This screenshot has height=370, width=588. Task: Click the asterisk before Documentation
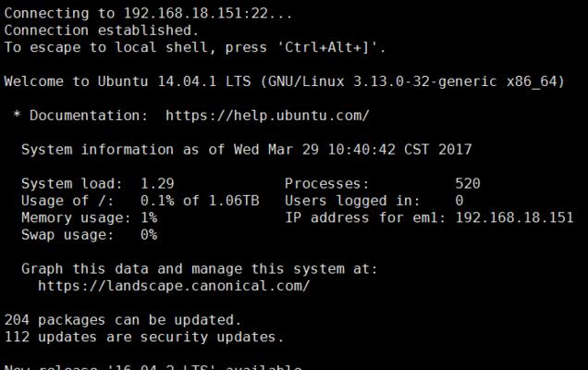click(17, 114)
